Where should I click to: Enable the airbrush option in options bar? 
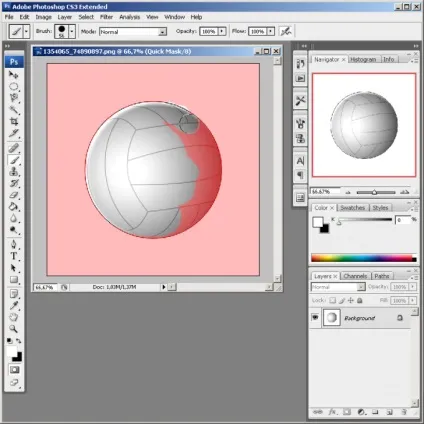pyautogui.click(x=286, y=31)
